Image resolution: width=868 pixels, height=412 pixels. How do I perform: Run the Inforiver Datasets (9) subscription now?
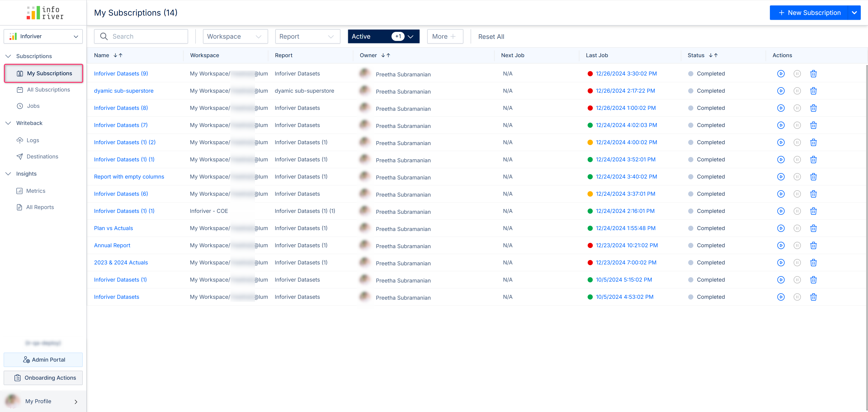pos(780,73)
